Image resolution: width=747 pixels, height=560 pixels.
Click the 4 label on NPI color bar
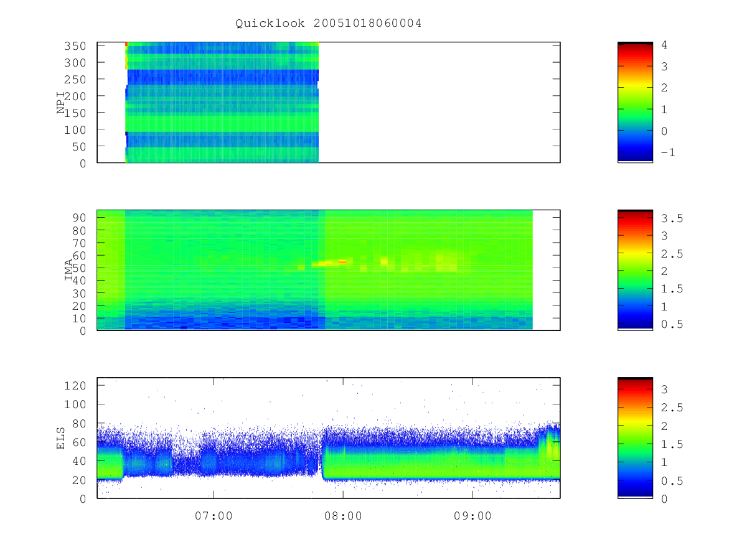(664, 45)
